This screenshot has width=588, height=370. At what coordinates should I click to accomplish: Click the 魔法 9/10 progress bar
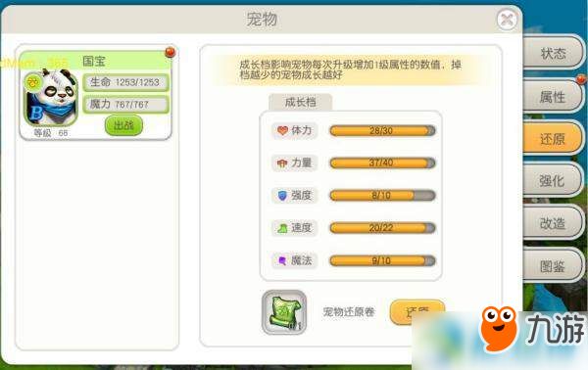382,260
